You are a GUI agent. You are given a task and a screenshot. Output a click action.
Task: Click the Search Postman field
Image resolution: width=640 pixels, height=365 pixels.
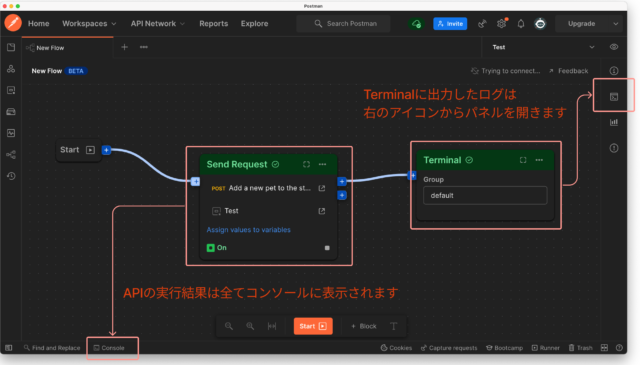coord(343,24)
